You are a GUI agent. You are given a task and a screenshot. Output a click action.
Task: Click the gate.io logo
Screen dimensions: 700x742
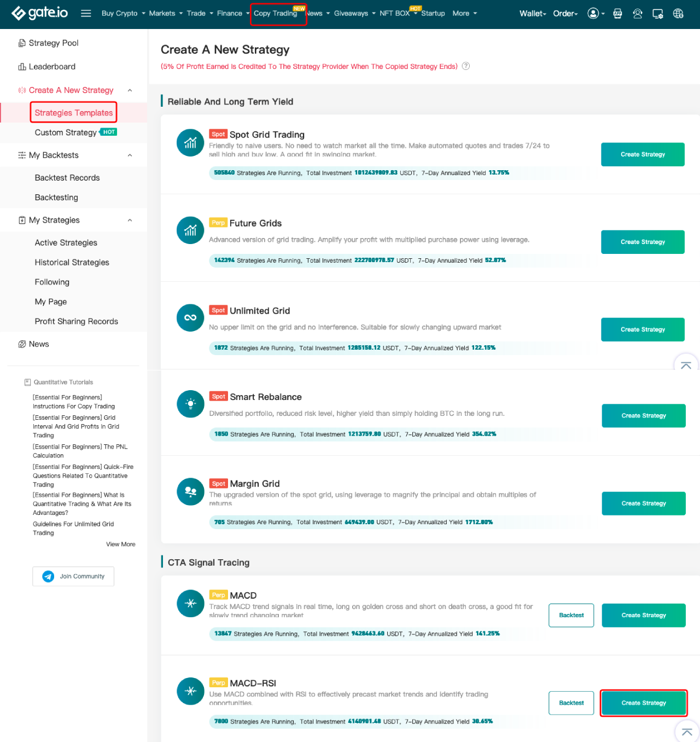(x=40, y=13)
